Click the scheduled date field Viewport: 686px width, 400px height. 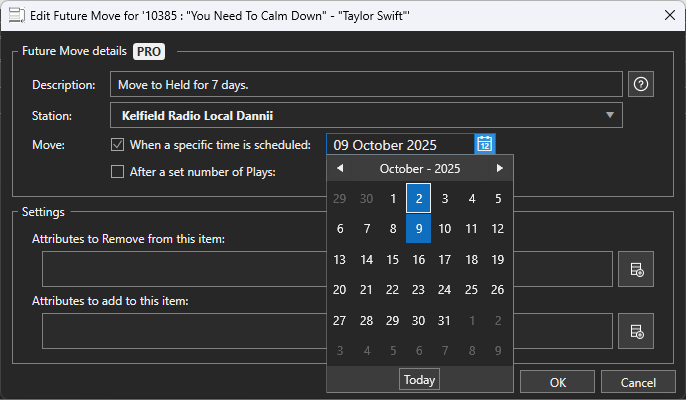pos(399,145)
